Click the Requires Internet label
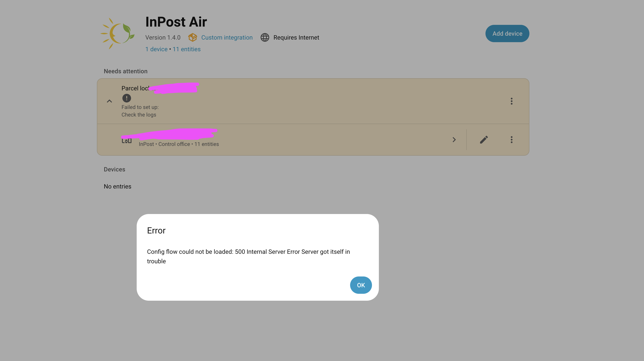Viewport: 644px width, 361px height. coord(296,37)
